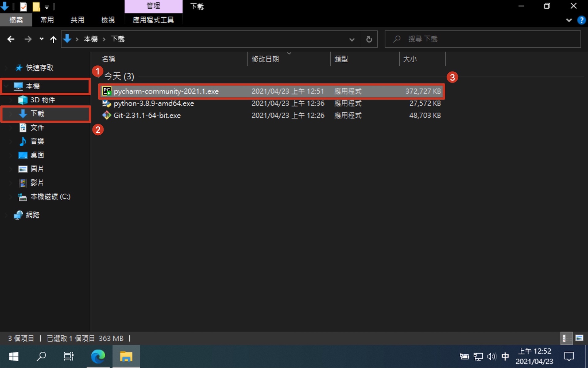Go back with the left arrow button

click(11, 39)
